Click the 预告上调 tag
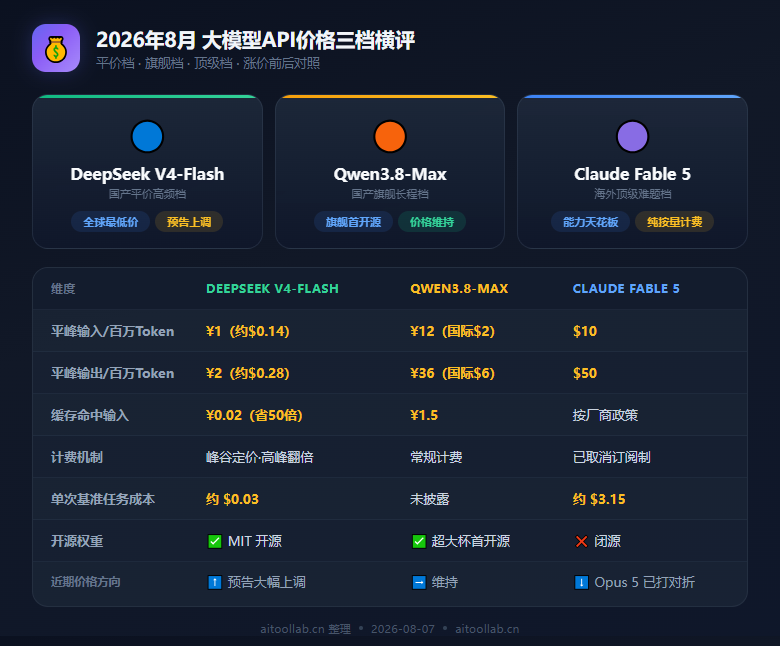Viewport: 780px width, 646px height. (189, 222)
